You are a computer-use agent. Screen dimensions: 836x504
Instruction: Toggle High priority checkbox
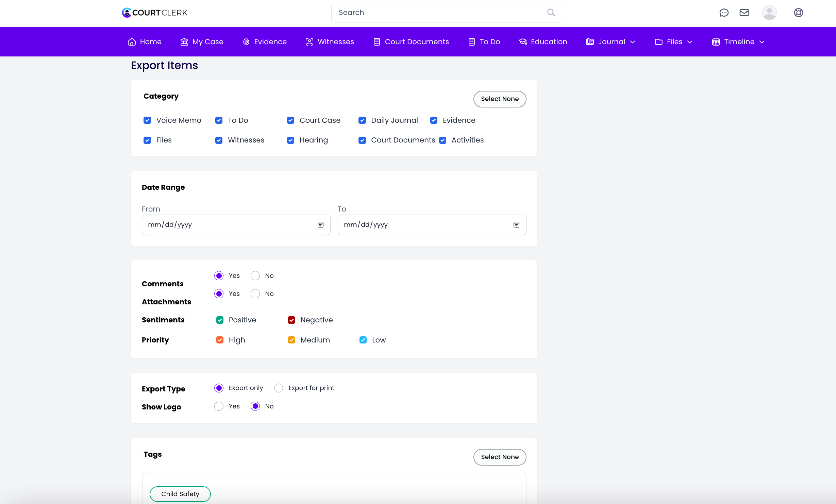220,340
